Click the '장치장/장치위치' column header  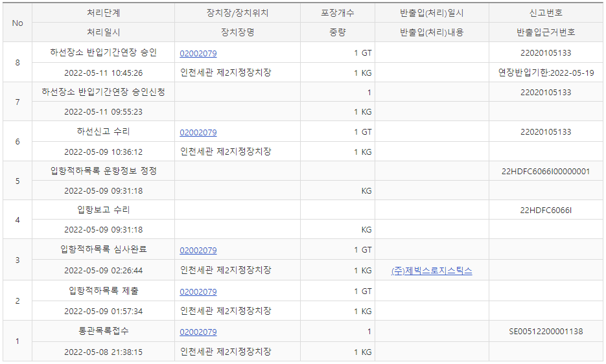pyautogui.click(x=237, y=13)
